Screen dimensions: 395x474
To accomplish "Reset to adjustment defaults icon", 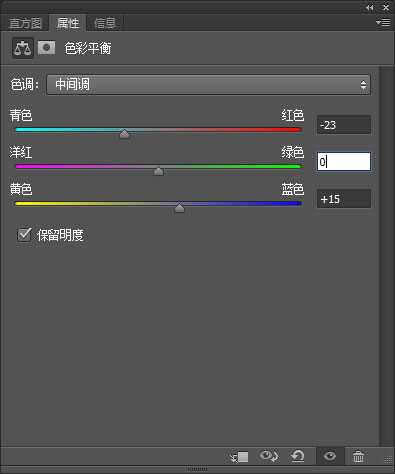I will (x=298, y=456).
